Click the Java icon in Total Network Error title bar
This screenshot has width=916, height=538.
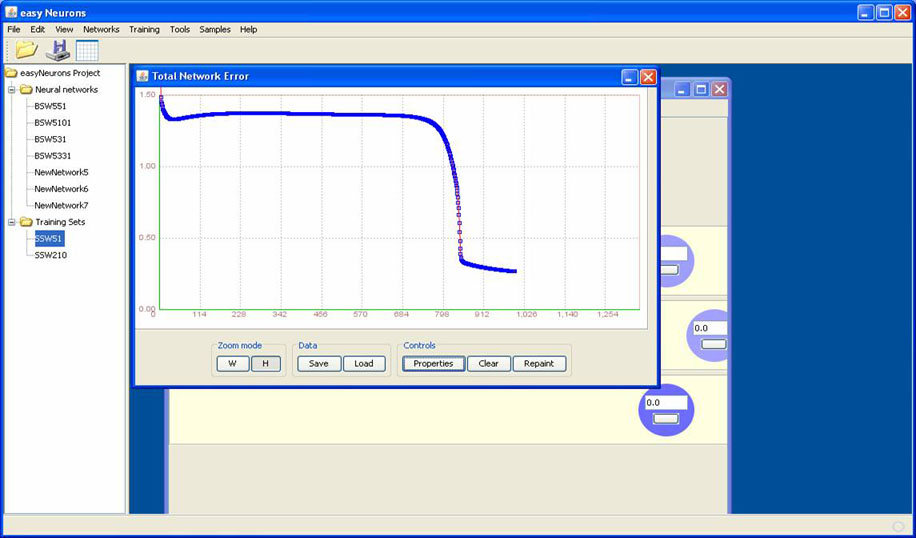click(x=142, y=76)
